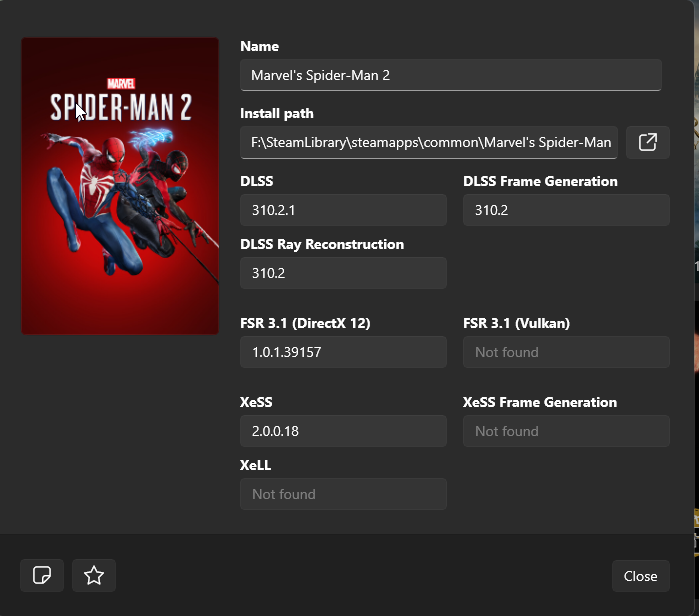Click the XeSS Frame Generation label
This screenshot has height=616, width=699.
pos(540,402)
